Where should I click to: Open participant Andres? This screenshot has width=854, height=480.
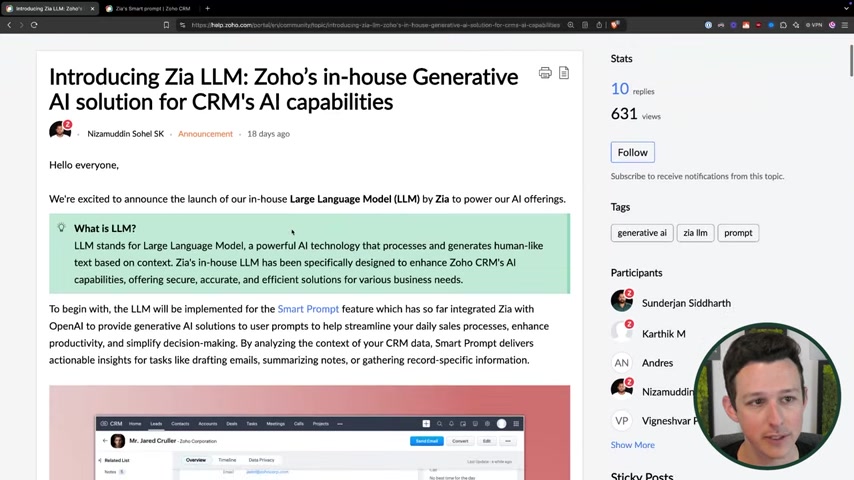[657, 363]
